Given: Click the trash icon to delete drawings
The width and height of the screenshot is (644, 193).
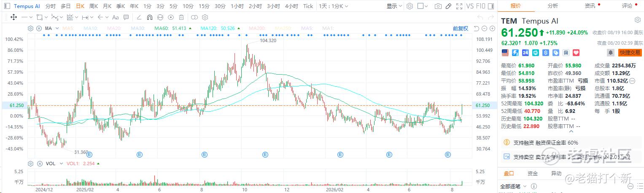Looking at the screenshot, I should click(181, 17).
